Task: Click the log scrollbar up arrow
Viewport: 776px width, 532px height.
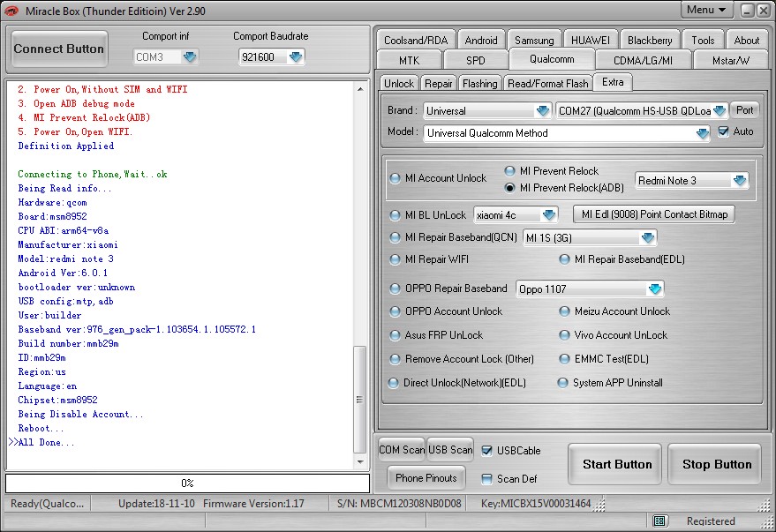Action: point(360,89)
